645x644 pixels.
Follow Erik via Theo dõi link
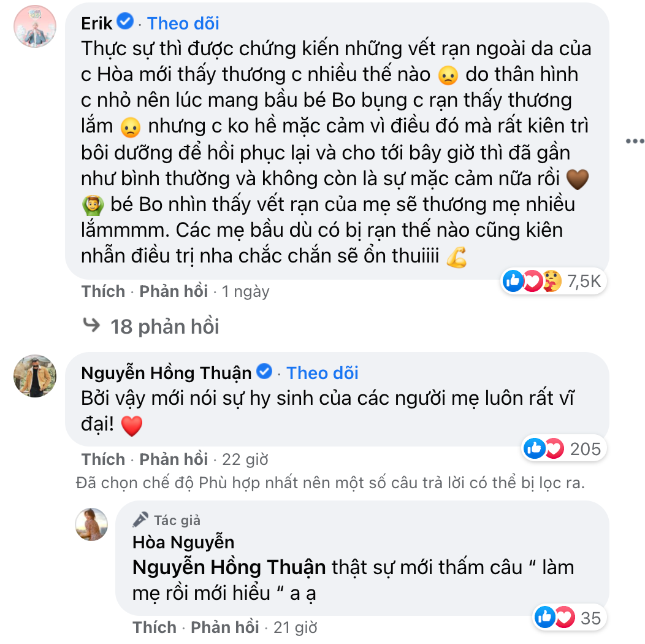point(183,23)
